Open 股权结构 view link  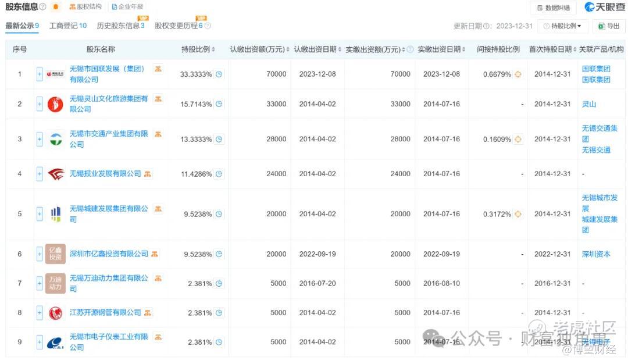(x=85, y=7)
